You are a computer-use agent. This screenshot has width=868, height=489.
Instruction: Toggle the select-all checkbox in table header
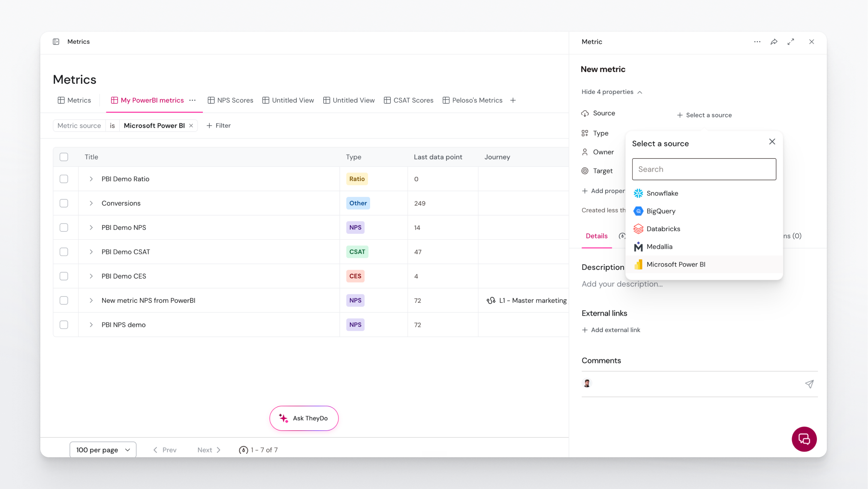pos(64,157)
